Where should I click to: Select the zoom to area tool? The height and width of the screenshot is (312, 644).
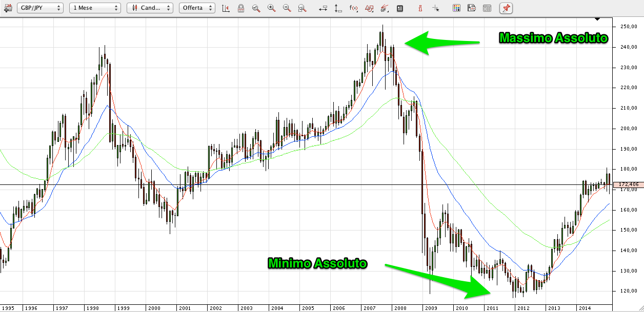[x=303, y=8]
